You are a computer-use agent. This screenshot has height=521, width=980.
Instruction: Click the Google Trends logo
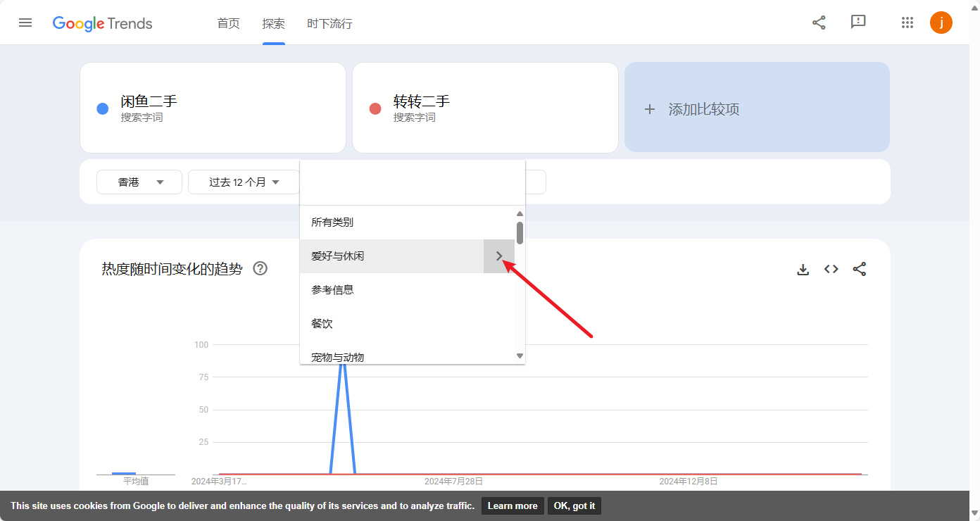tap(103, 23)
